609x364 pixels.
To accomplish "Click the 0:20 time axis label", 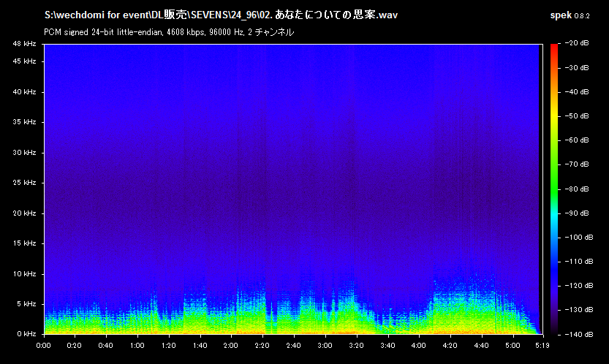I will point(74,346).
